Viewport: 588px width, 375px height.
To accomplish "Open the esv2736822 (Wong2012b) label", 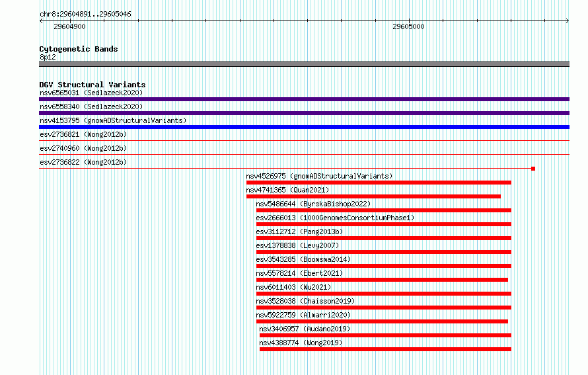I will pyautogui.click(x=83, y=162).
